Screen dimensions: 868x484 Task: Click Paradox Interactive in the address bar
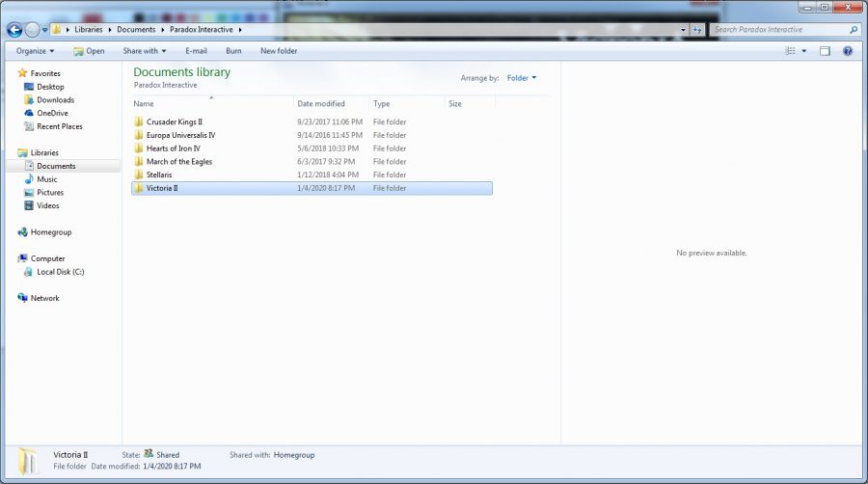point(201,29)
